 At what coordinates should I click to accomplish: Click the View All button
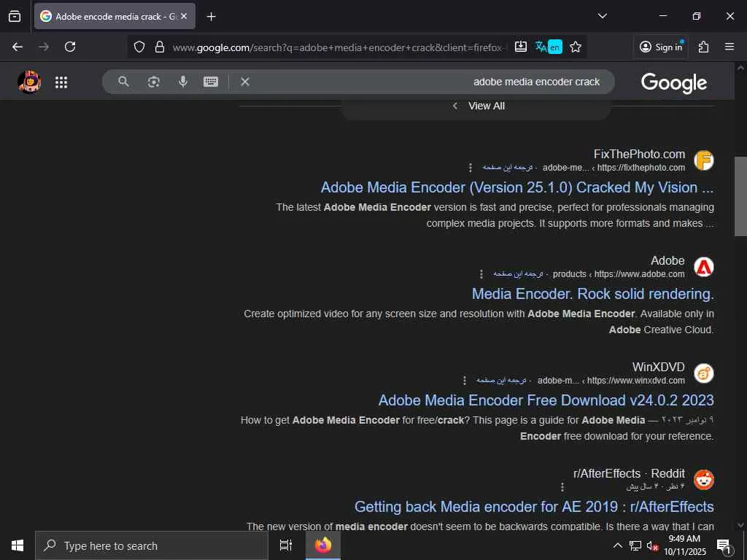click(x=477, y=106)
